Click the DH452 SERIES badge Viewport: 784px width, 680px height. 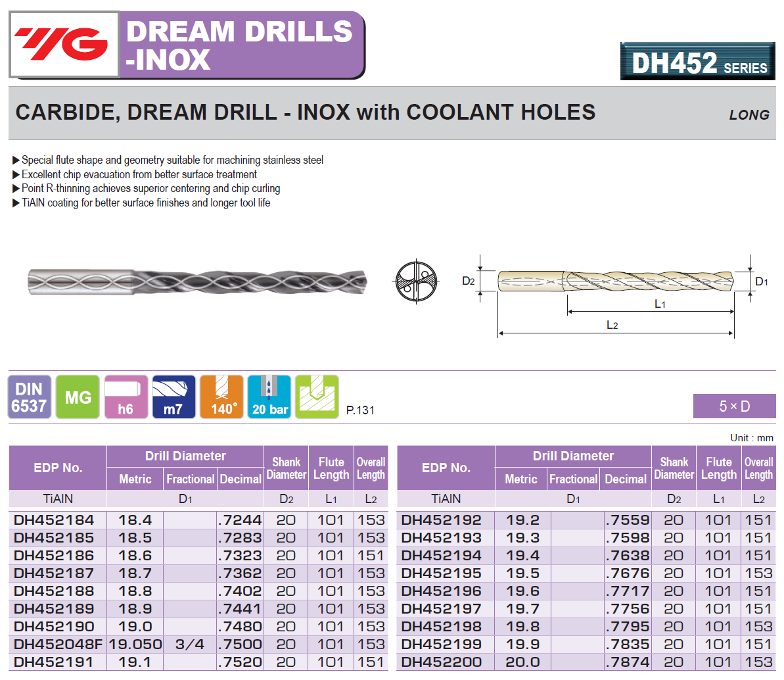697,62
